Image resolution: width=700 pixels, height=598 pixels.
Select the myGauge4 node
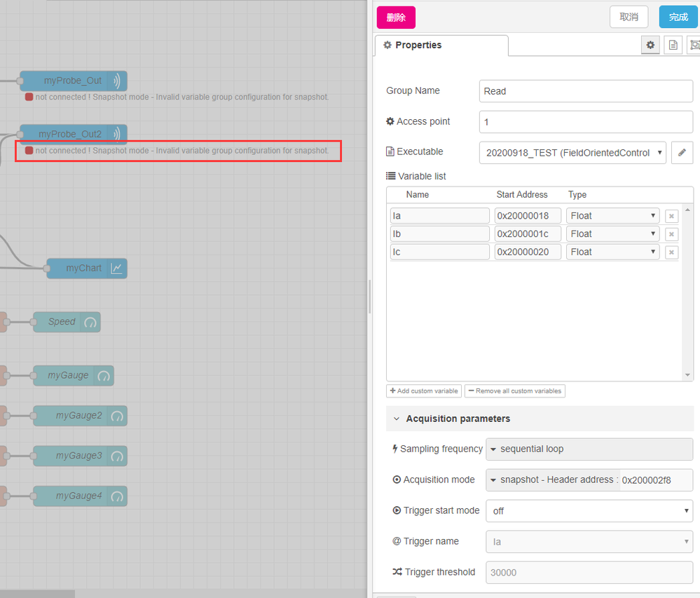(81, 496)
